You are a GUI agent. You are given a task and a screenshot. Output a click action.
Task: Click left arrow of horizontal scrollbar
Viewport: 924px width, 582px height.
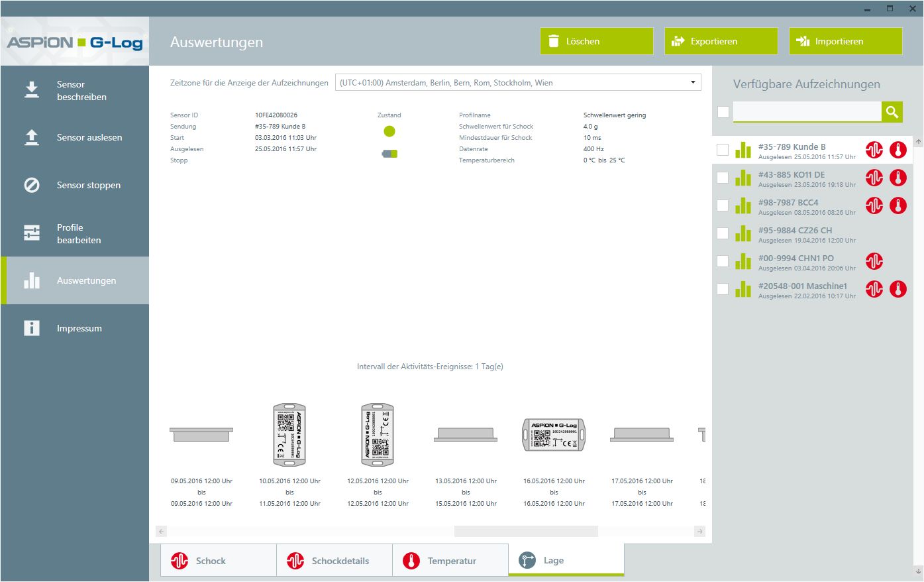click(162, 532)
